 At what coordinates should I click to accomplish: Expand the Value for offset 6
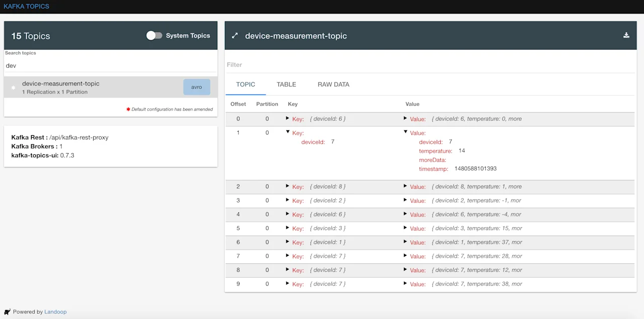coord(405,241)
